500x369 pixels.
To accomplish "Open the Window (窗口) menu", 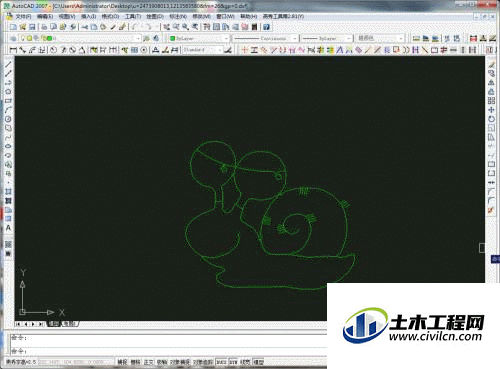I will point(225,16).
